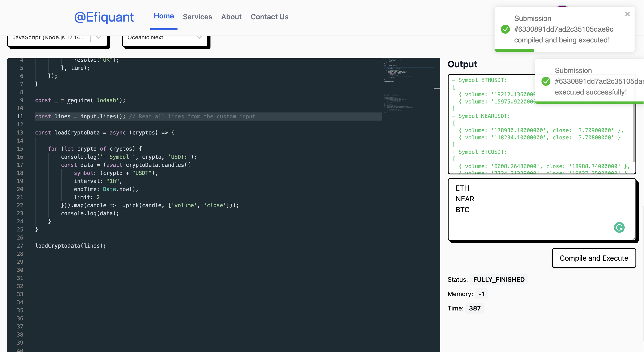
Task: Click the Grammarly icon in input box
Action: coord(619,227)
